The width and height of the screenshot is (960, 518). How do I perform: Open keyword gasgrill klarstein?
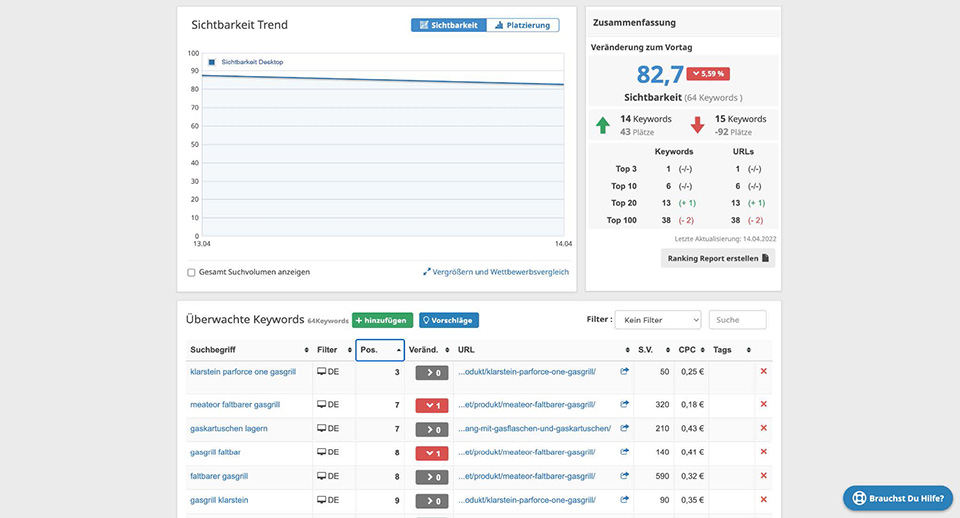(219, 500)
